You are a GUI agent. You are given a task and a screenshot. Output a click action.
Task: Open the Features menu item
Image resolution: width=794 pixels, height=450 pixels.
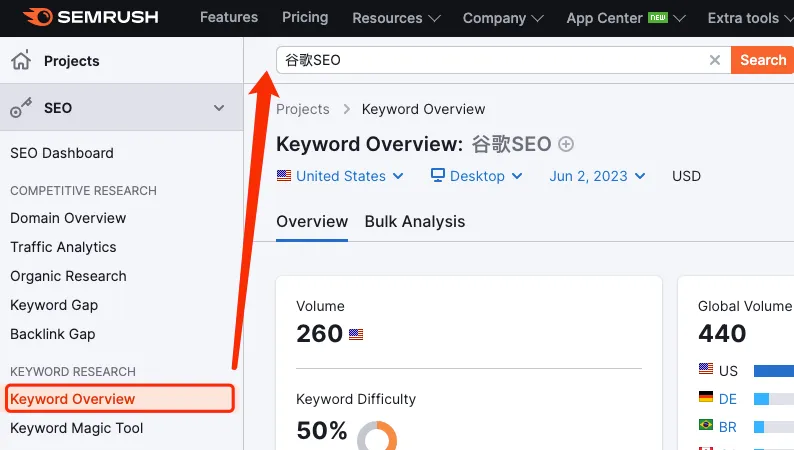click(229, 17)
